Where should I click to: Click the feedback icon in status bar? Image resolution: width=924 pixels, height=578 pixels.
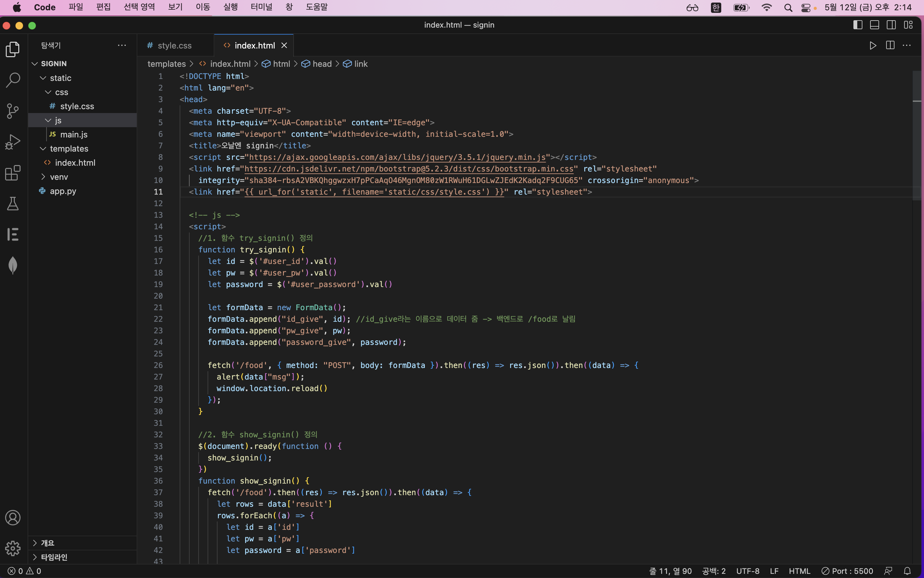[x=888, y=571]
